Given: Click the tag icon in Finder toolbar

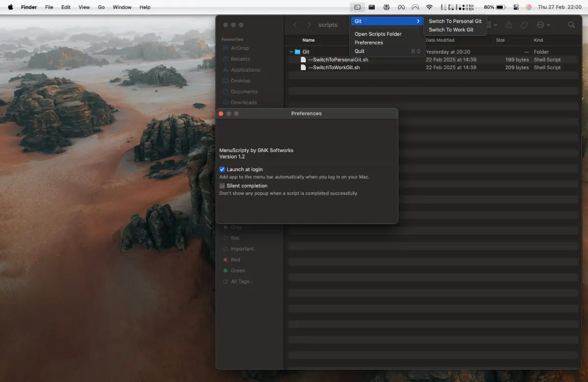Looking at the screenshot, I should [524, 25].
